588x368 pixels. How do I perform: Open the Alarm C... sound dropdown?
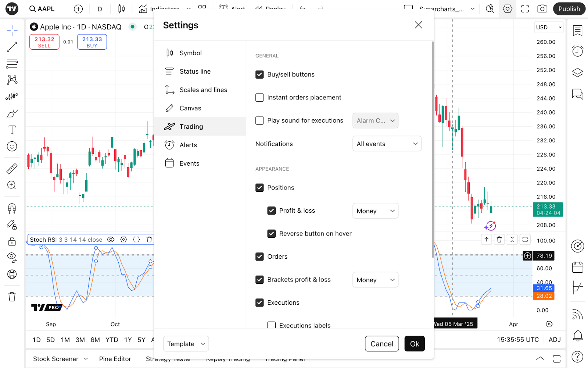tap(375, 121)
